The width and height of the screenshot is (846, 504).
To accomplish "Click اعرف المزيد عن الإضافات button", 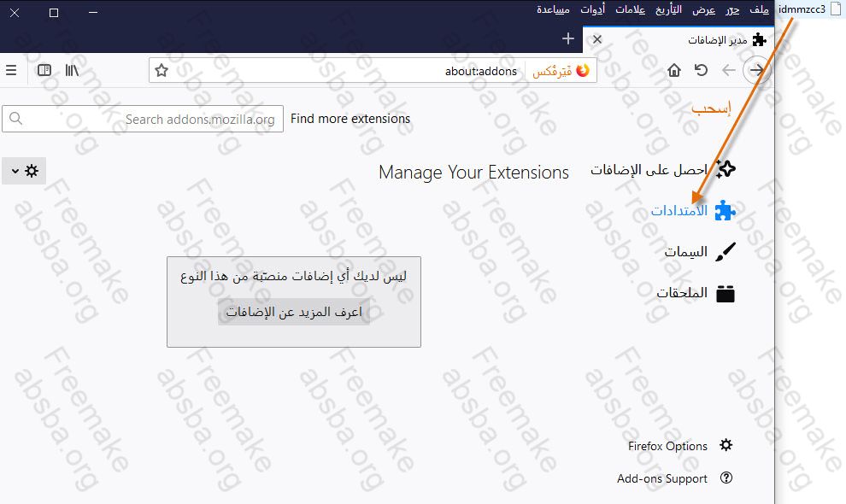I will click(294, 312).
